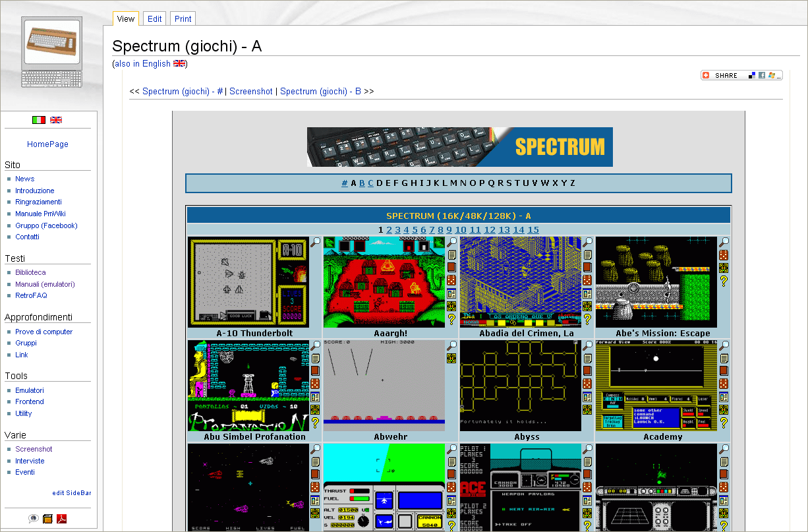Go to page 2 of games
Image resolution: width=808 pixels, height=532 pixels.
389,230
